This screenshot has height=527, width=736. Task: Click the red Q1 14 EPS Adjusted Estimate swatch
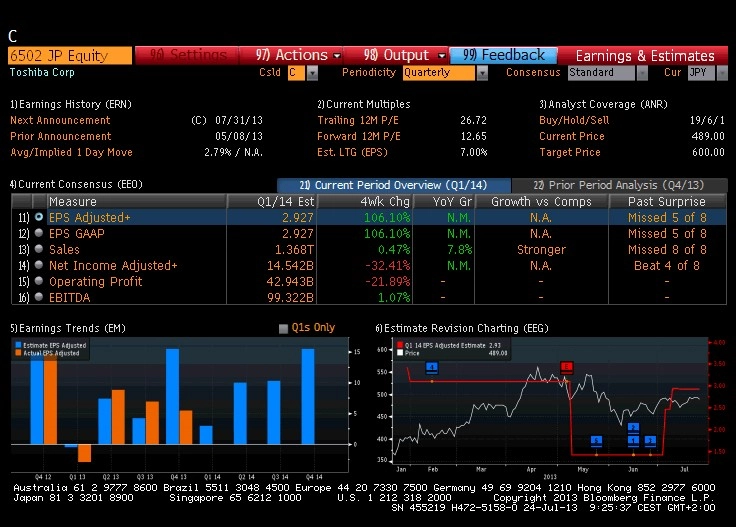pos(400,345)
